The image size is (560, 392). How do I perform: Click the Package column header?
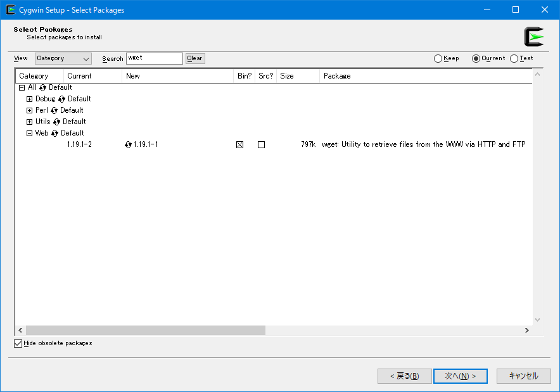[x=337, y=76]
